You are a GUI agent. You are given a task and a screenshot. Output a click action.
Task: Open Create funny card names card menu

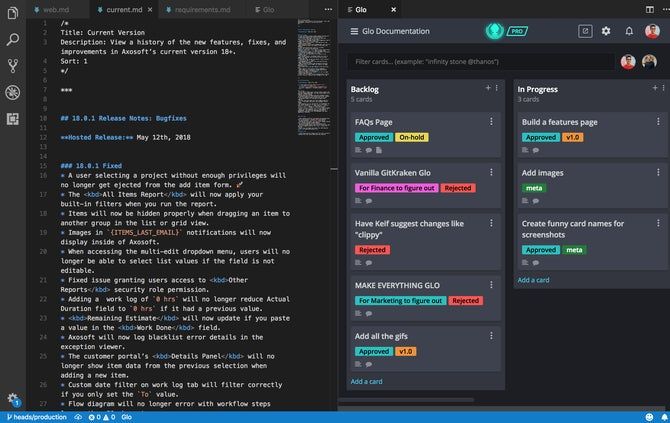click(x=658, y=223)
